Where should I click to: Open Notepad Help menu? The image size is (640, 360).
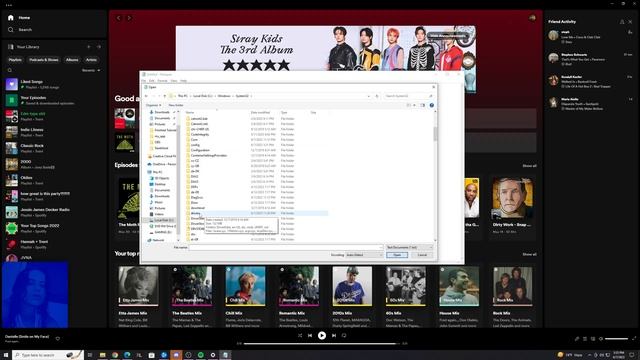point(184,81)
